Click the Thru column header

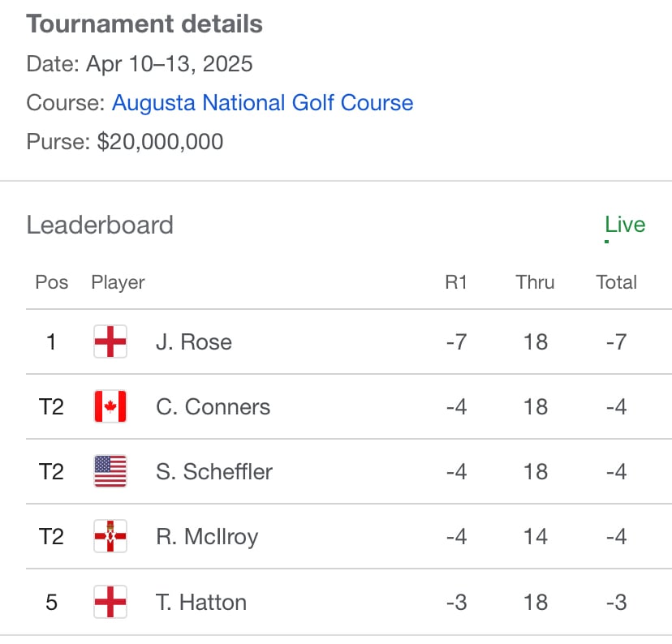pos(535,282)
